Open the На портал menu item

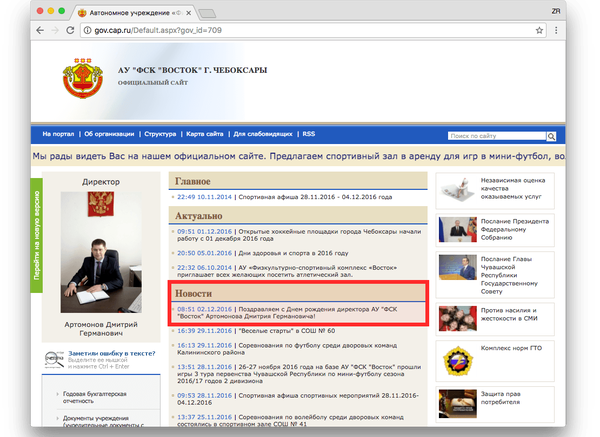point(58,133)
